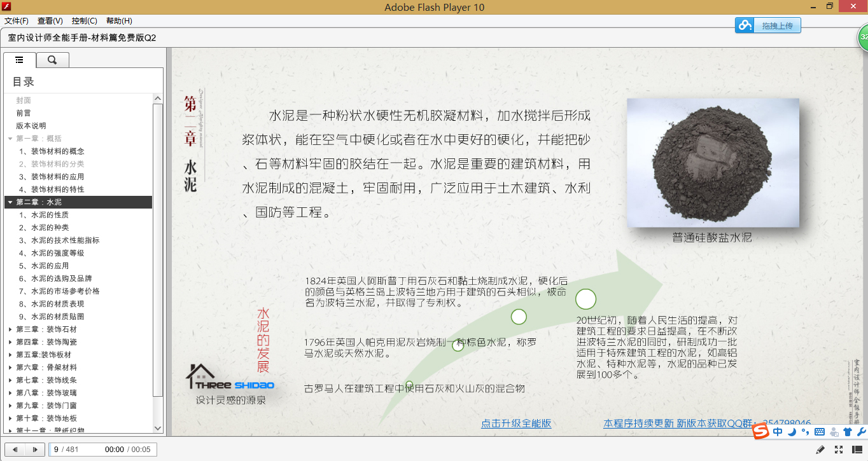Select 9、水泥的材质贴图 in contents
868x461 pixels.
pos(52,317)
